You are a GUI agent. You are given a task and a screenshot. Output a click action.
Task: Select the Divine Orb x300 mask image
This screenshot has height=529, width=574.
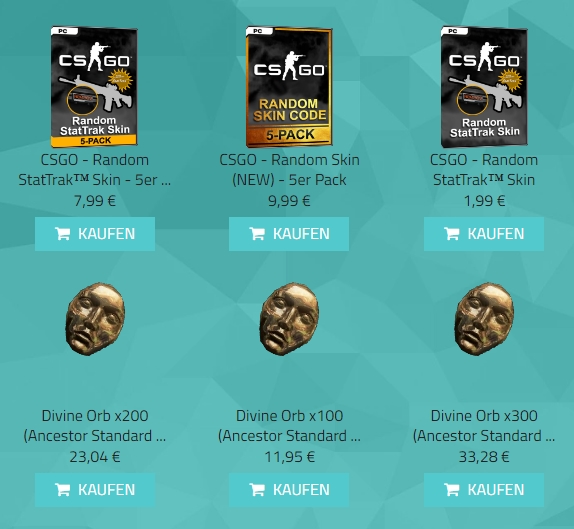pyautogui.click(x=484, y=319)
